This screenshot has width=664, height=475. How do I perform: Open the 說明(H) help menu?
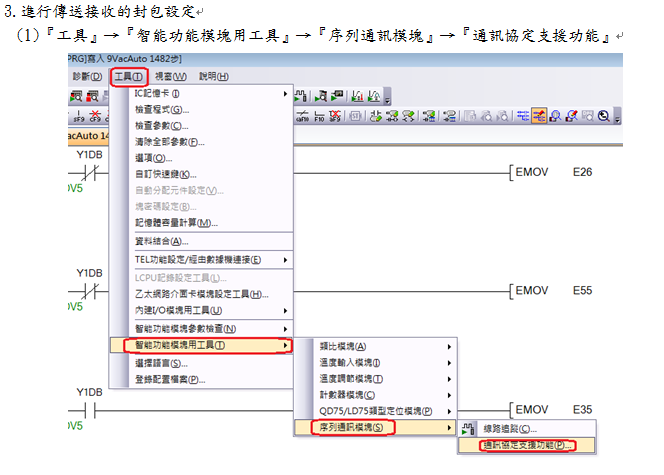coord(213,76)
